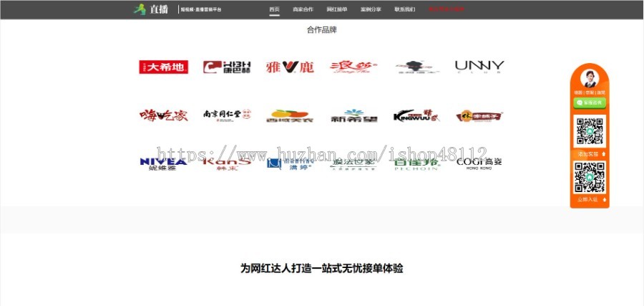644x306 pixels.
Task: Click the 新希望 brand logo
Action: coord(353,115)
